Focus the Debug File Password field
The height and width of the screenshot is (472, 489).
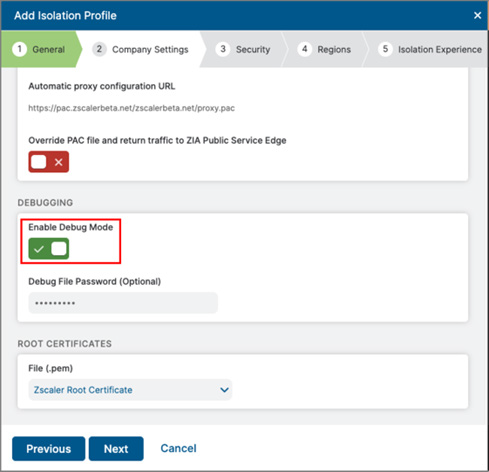(123, 303)
